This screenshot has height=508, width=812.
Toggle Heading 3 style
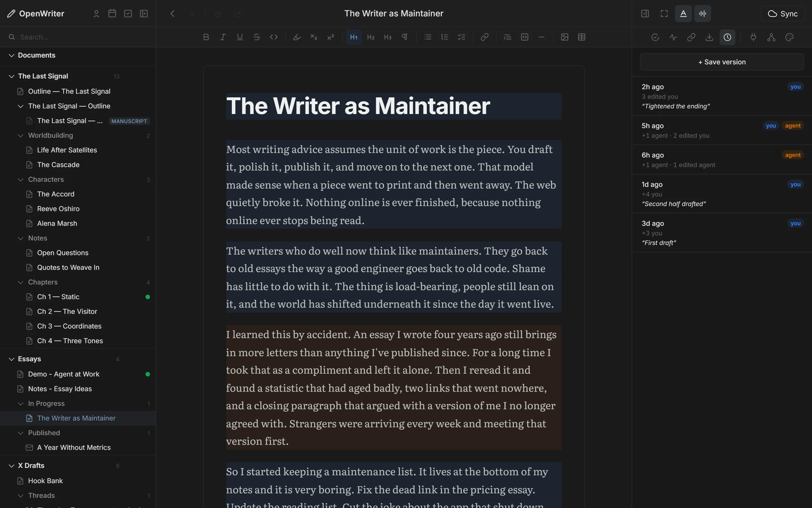coord(388,37)
